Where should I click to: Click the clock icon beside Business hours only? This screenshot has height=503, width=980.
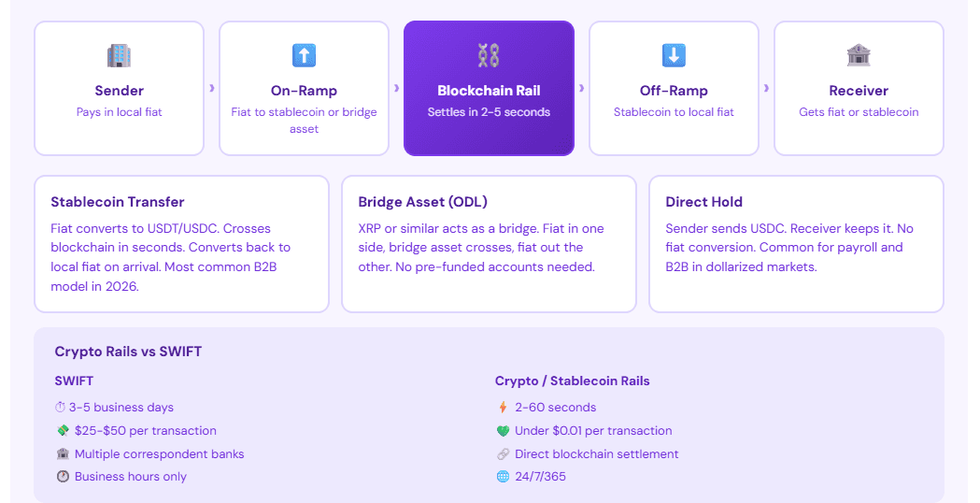(62, 477)
